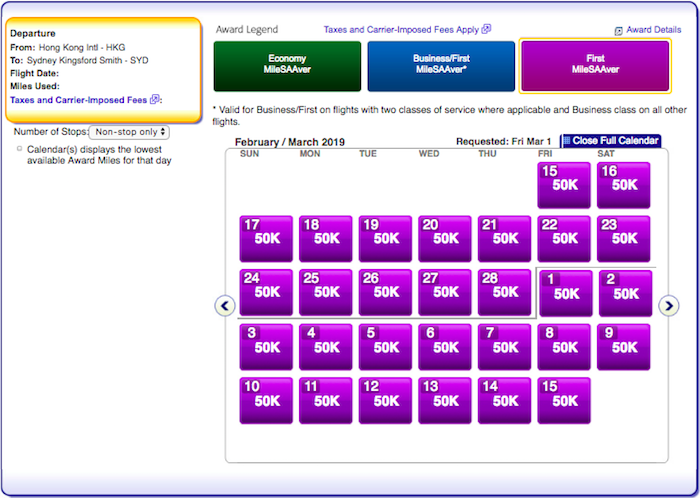Pick requested date March 1 50K
This screenshot has width=700, height=498.
[566, 293]
